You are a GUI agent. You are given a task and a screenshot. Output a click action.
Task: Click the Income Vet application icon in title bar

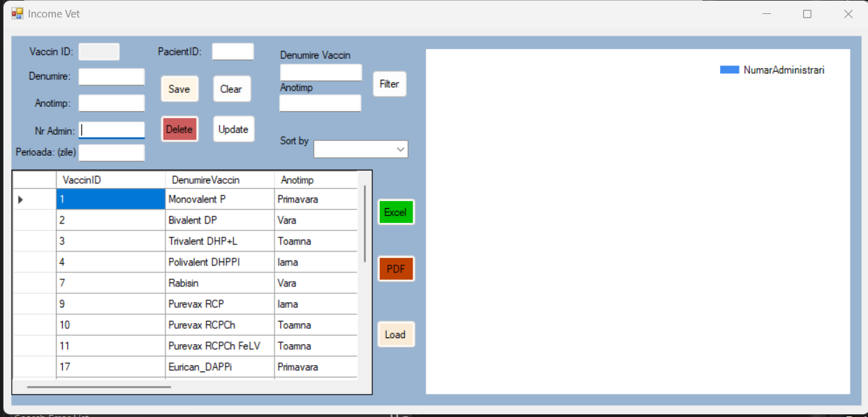pyautogui.click(x=17, y=13)
